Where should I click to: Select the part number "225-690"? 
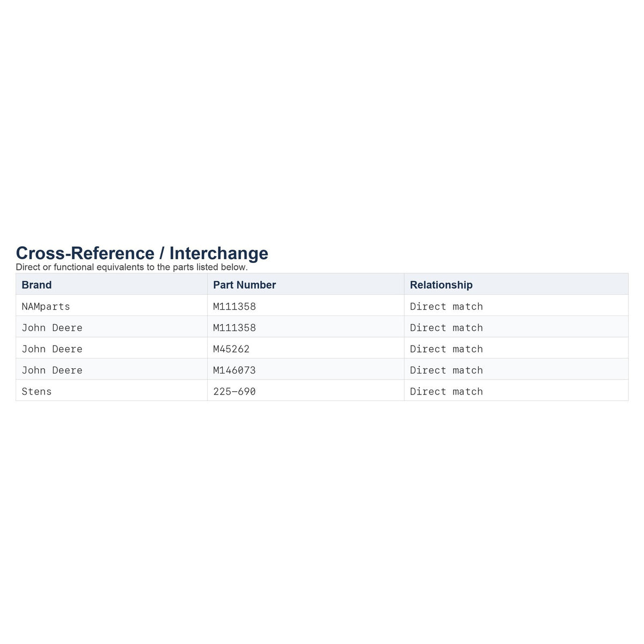235,392
